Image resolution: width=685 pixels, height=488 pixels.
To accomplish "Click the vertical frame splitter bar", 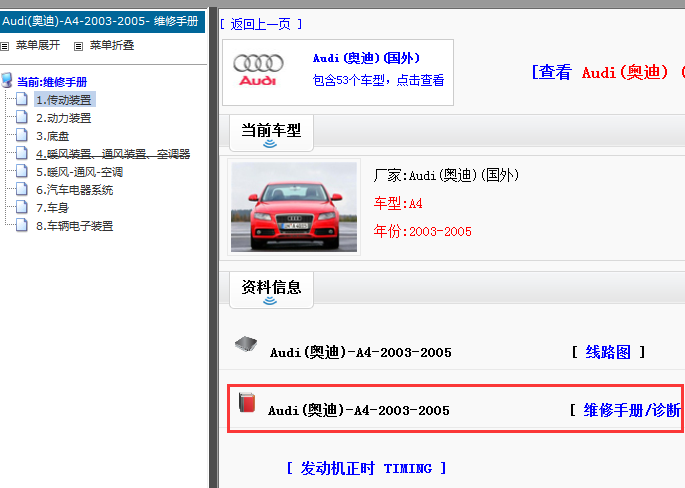I will click(x=213, y=247).
